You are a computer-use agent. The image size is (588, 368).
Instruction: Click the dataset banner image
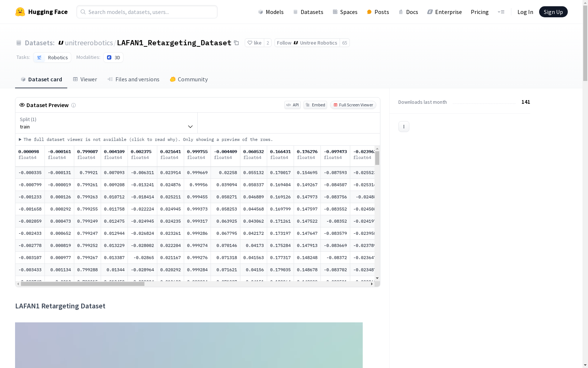pyautogui.click(x=189, y=345)
